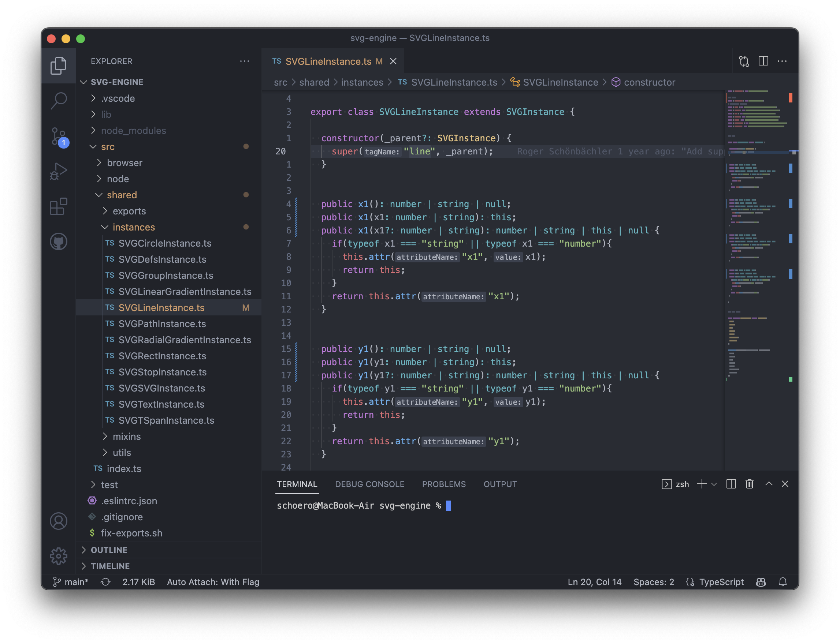This screenshot has height=644, width=840.
Task: Collapse the instances folder
Action: pos(134,227)
